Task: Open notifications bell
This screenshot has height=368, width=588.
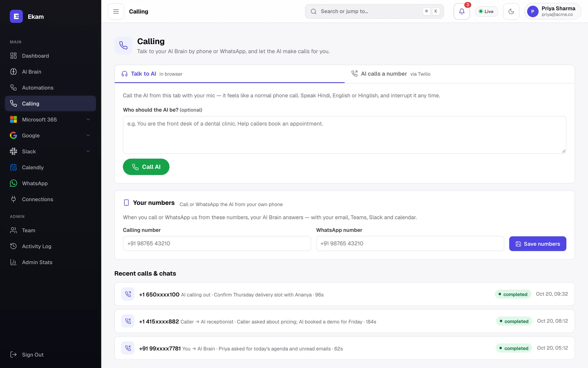Action: (462, 11)
